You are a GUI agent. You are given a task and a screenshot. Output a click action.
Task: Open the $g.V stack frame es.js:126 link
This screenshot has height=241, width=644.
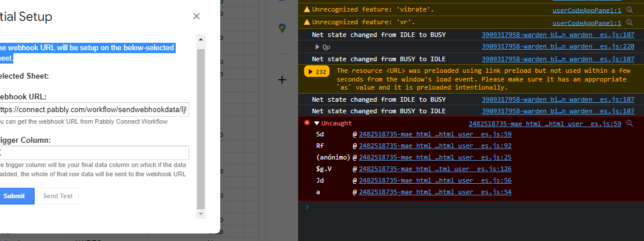point(435,169)
